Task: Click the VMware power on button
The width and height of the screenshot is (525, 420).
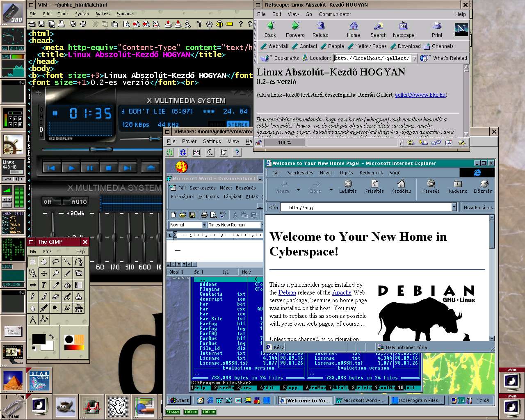Action: [x=170, y=153]
